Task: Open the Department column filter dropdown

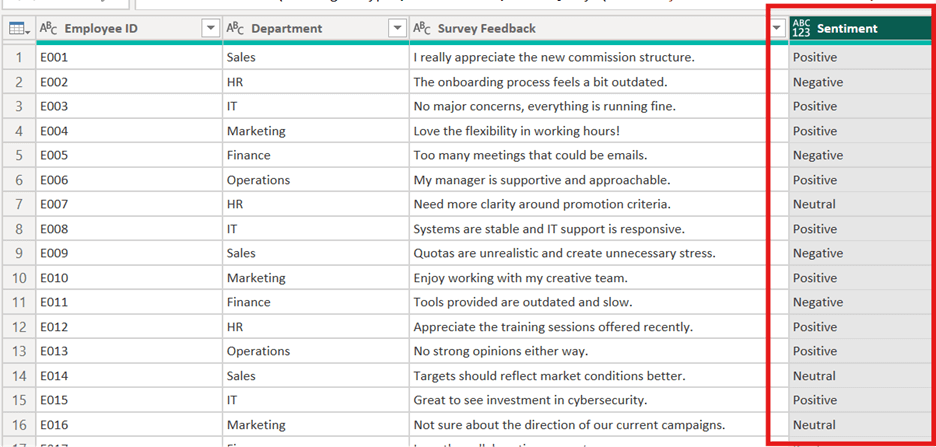Action: pos(398,28)
